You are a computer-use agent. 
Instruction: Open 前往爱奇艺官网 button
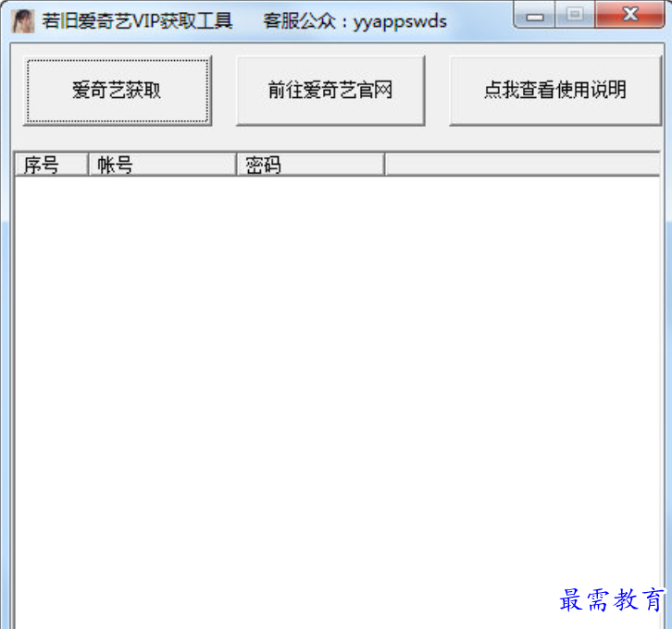330,91
